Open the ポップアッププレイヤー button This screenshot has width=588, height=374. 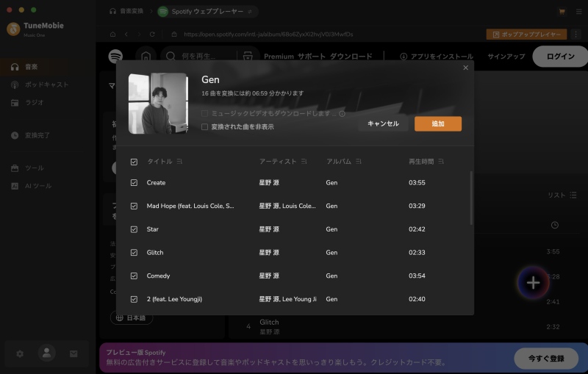[526, 35]
